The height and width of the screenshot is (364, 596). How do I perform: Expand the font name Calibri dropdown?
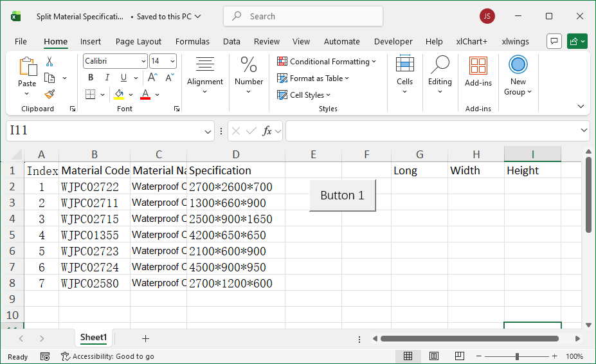coord(143,61)
